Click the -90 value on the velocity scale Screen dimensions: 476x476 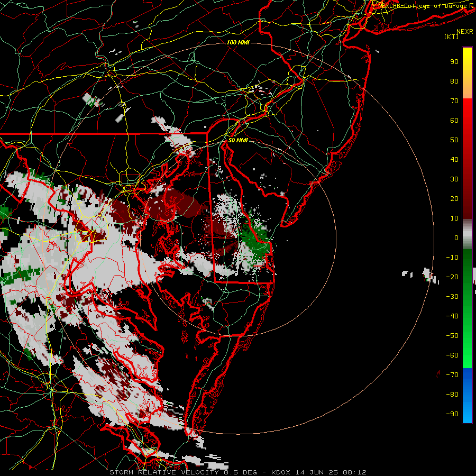pyautogui.click(x=452, y=414)
